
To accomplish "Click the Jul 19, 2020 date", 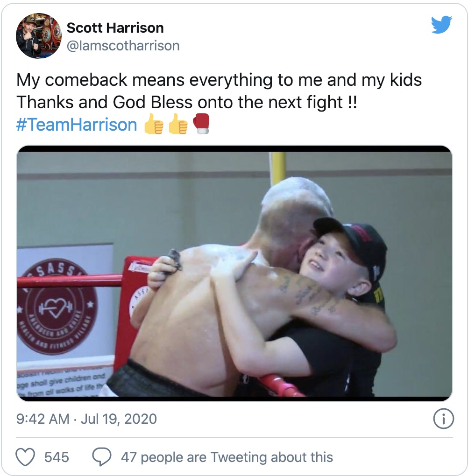I will (119, 419).
